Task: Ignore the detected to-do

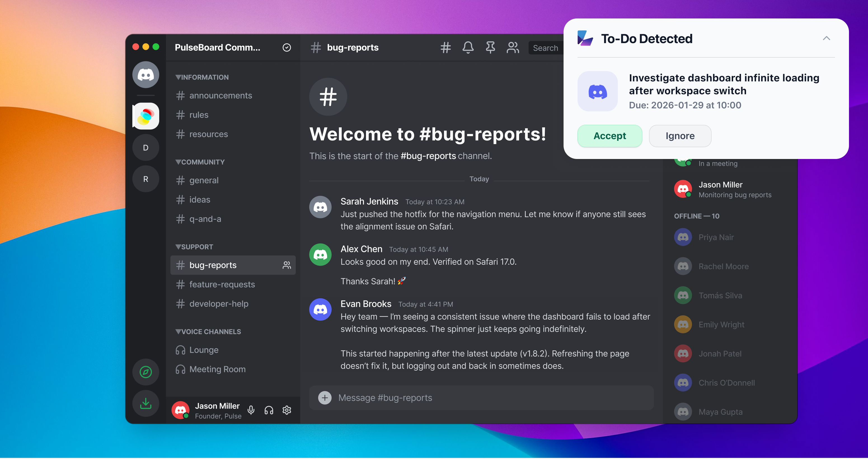Action: tap(680, 136)
